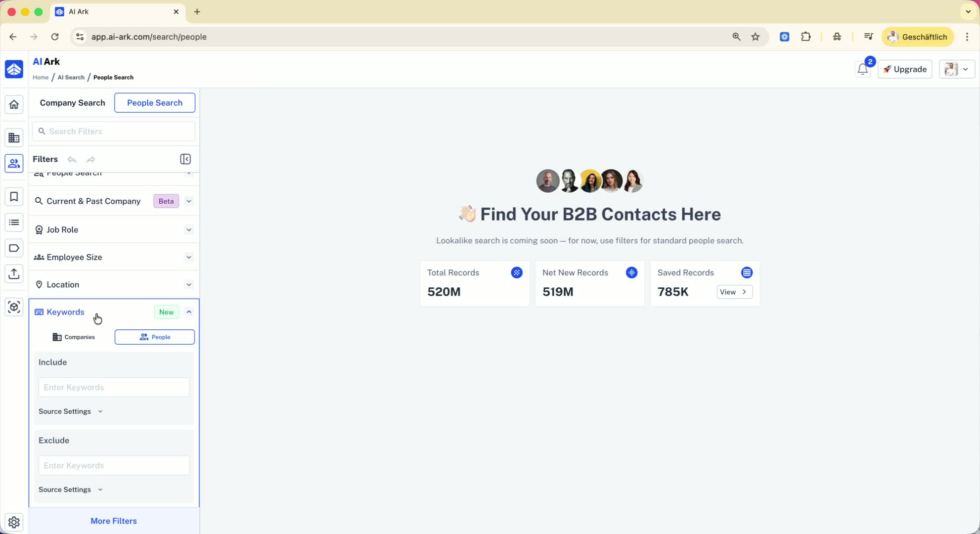This screenshot has height=534, width=980.
Task: Click the More Filters link
Action: point(114,521)
